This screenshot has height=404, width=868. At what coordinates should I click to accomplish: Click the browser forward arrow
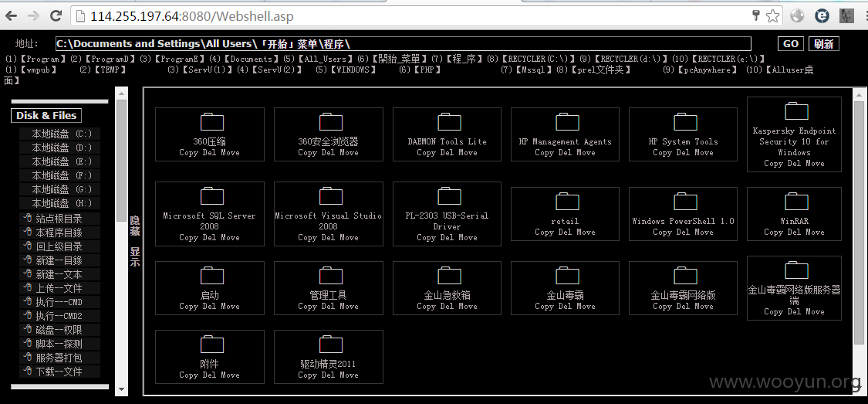pos(33,16)
